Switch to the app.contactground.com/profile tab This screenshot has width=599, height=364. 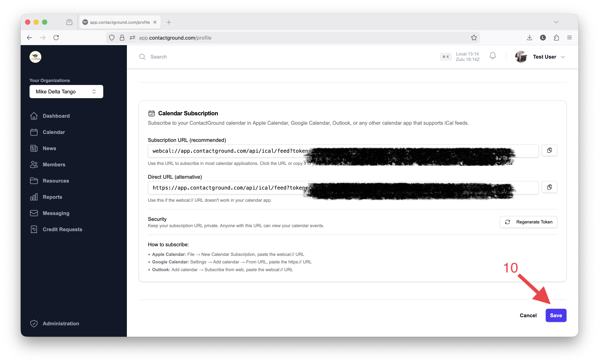coord(120,22)
